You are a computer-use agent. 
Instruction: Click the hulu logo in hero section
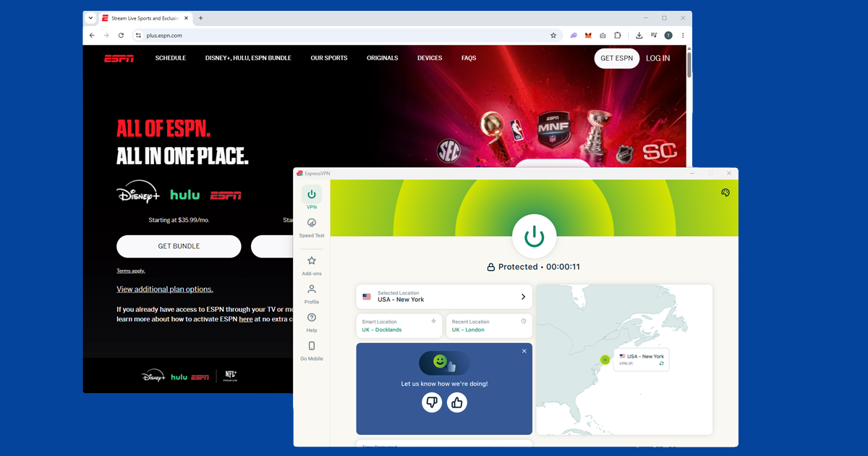coord(184,195)
